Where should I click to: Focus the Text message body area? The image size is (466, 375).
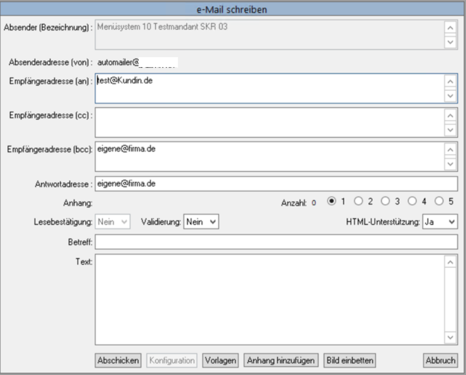pos(270,300)
